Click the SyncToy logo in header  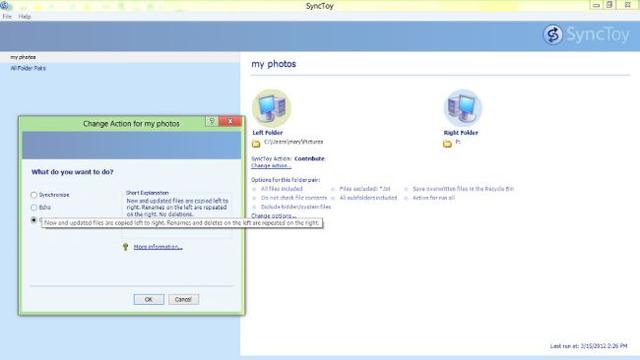(587, 35)
